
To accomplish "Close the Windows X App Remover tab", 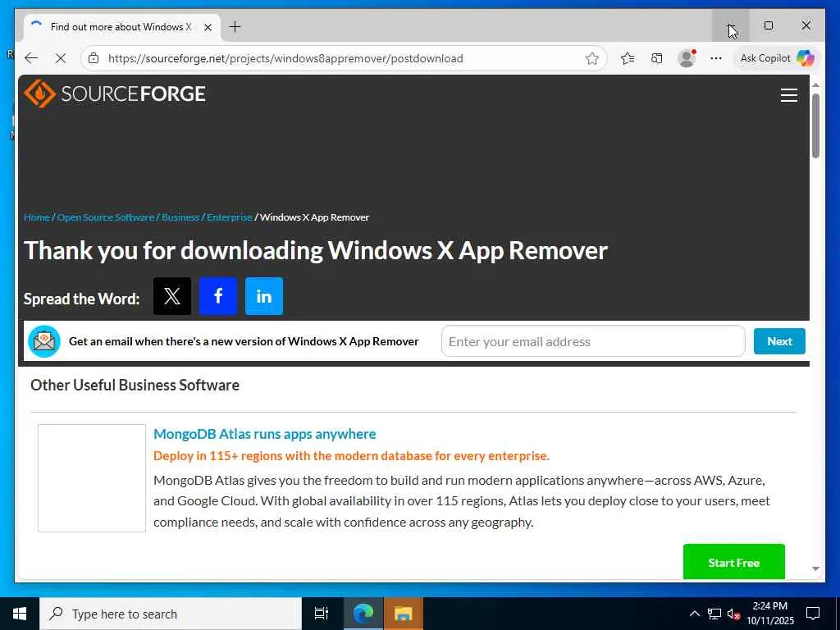I will click(x=208, y=27).
